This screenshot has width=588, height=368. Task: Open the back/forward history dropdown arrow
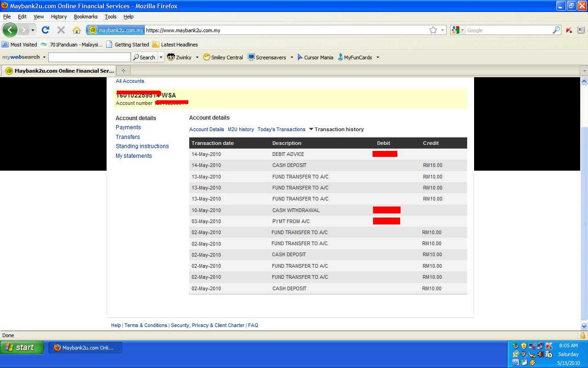tap(33, 30)
